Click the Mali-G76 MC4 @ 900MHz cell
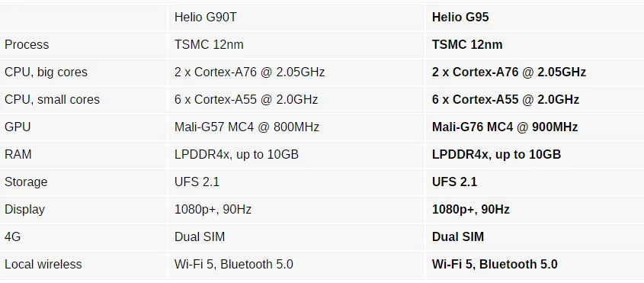This screenshot has height=283, width=644. (505, 127)
